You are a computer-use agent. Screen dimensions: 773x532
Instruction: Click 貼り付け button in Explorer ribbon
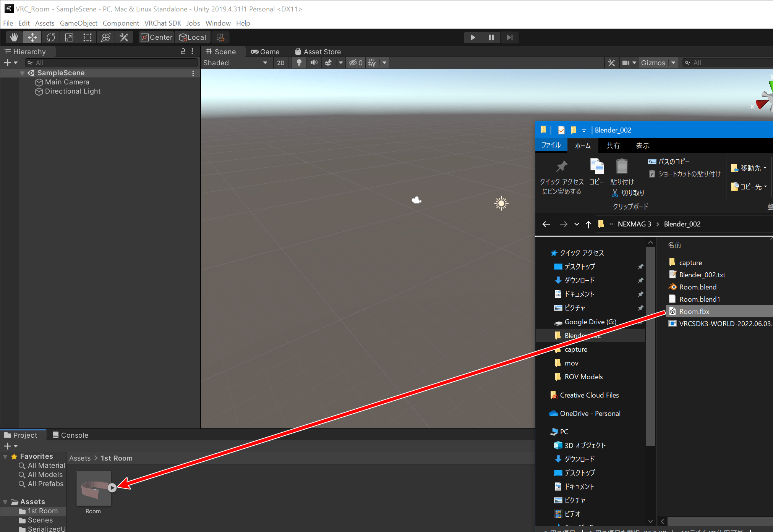coord(622,172)
